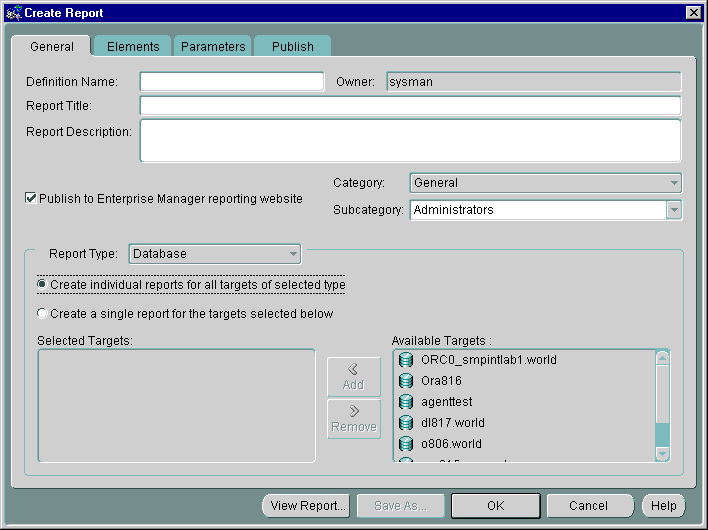The height and width of the screenshot is (530, 708).
Task: Click database icon beside o806.world
Action: (x=406, y=444)
